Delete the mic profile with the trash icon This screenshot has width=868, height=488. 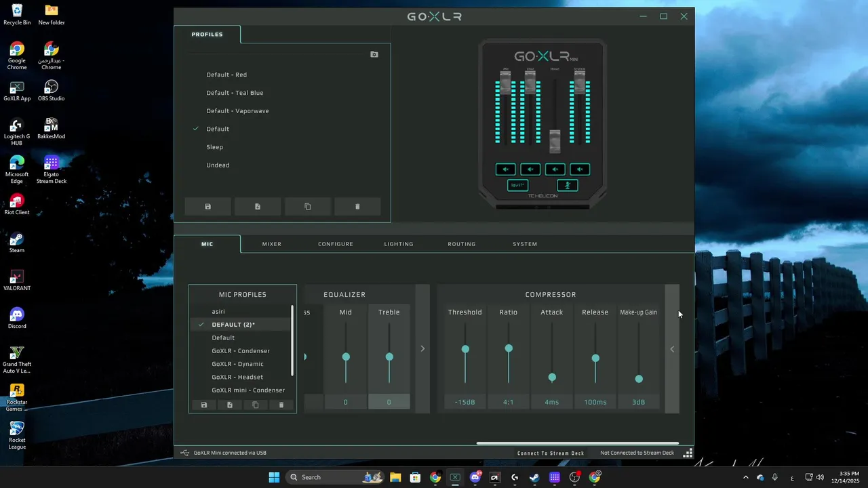pos(281,405)
